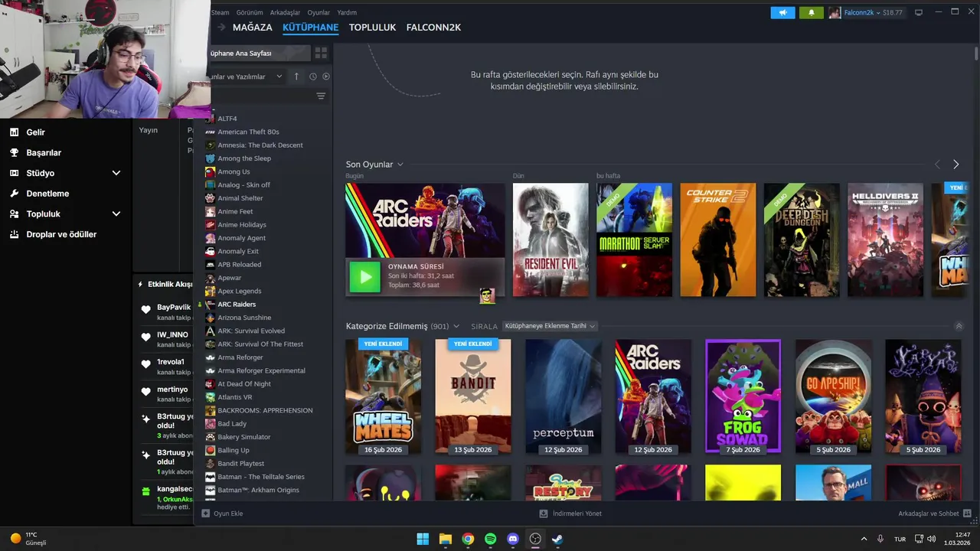Image resolution: width=980 pixels, height=551 pixels.
Task: Open the green notifications bell
Action: pos(812,12)
